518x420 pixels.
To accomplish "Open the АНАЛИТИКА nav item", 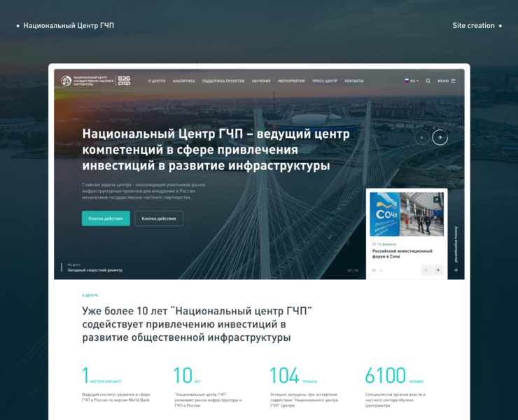I will (183, 81).
